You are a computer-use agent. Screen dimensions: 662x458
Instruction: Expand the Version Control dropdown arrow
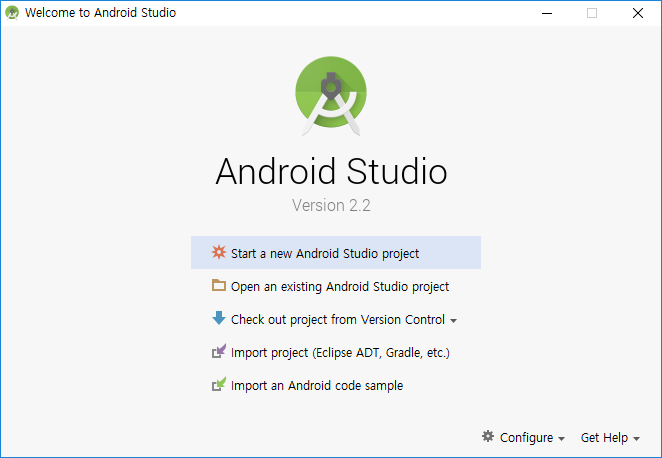[453, 321]
